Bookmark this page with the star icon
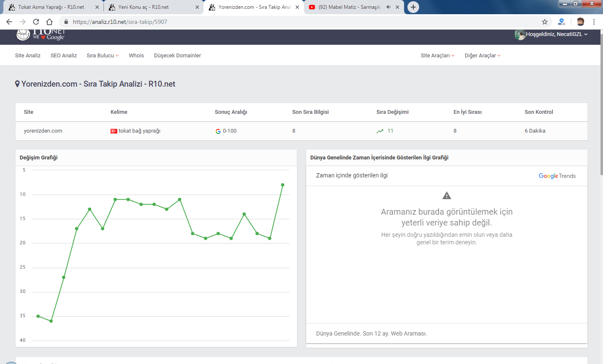603x364 pixels. coord(545,22)
